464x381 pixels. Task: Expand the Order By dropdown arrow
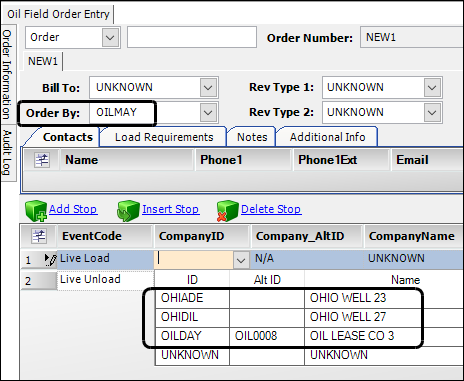[x=208, y=113]
